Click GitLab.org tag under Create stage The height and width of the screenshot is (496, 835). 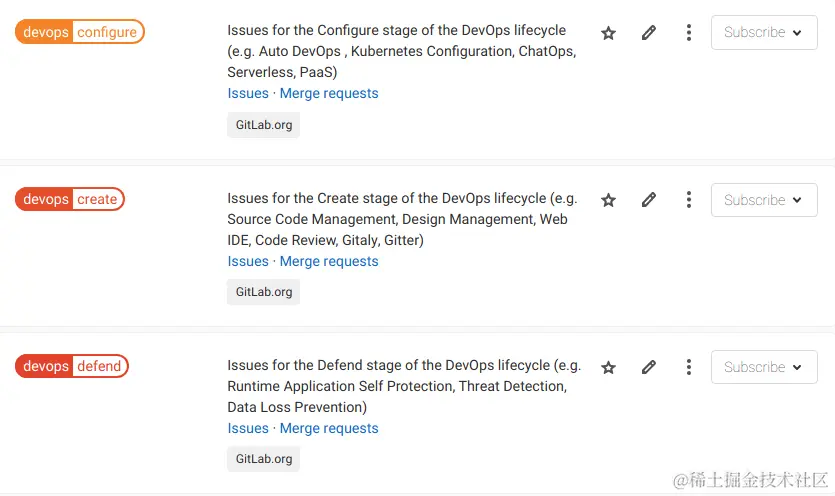[264, 292]
